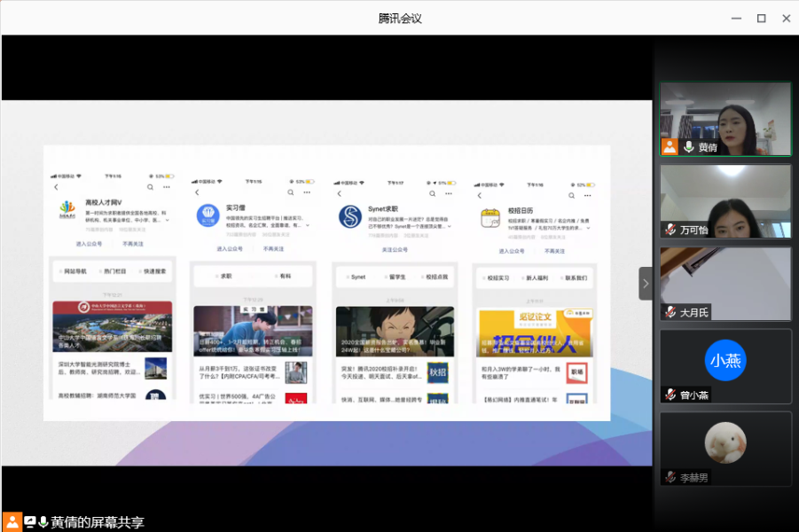Click the 黄倩的屏幕共享 label

[x=98, y=522]
